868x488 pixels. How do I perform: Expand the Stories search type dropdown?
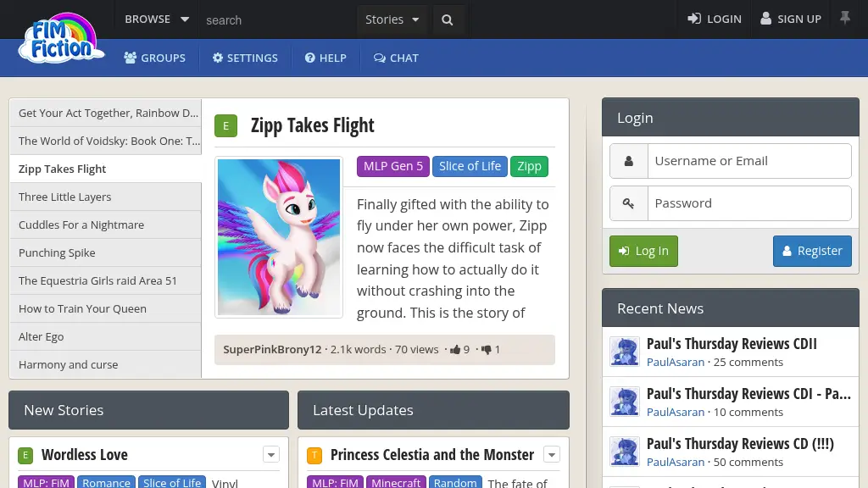click(x=392, y=19)
